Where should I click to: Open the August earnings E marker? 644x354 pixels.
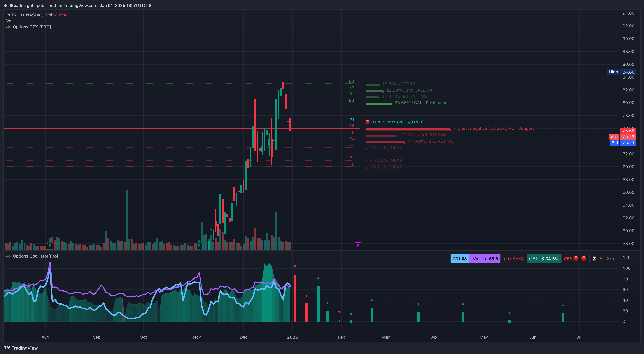[x=50, y=246]
